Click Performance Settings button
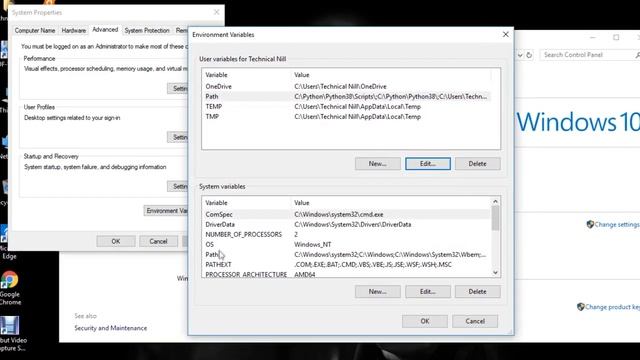Screen dimensions: 640x360 pos(178,88)
